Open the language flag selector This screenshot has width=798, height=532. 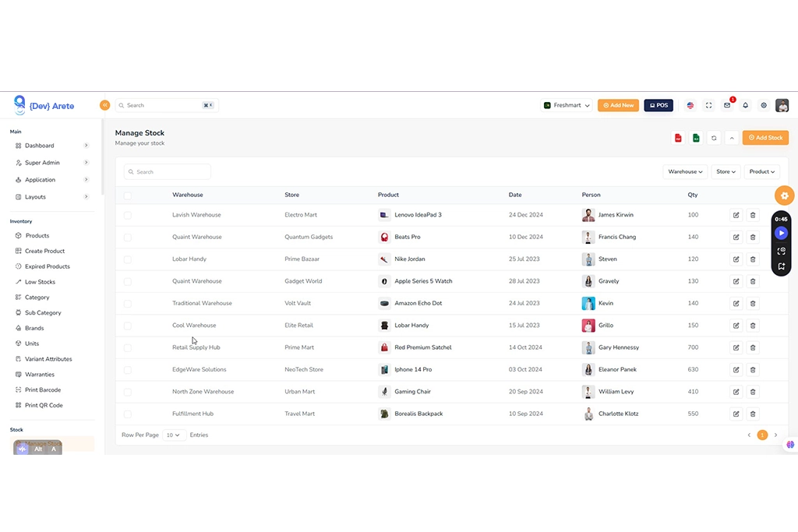click(x=690, y=105)
